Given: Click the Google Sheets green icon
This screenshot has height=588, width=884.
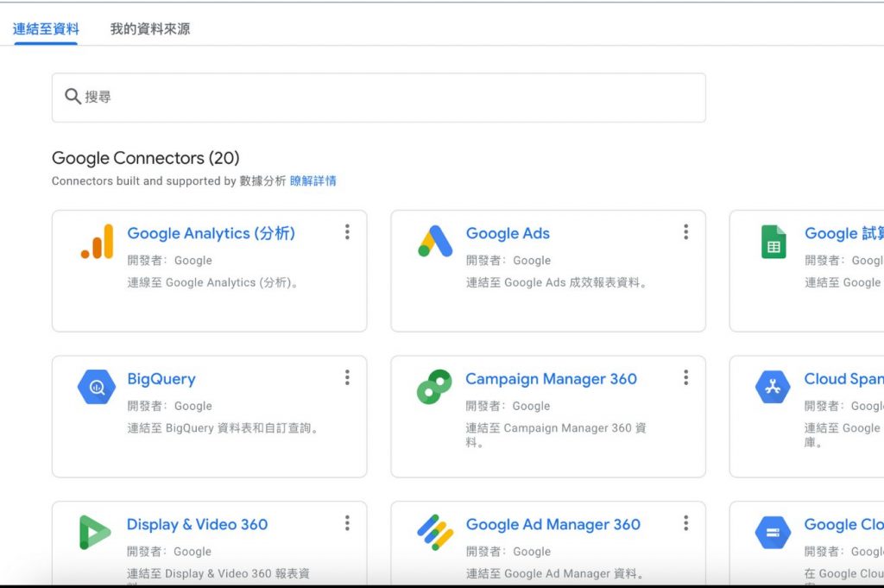Looking at the screenshot, I should tap(773, 242).
